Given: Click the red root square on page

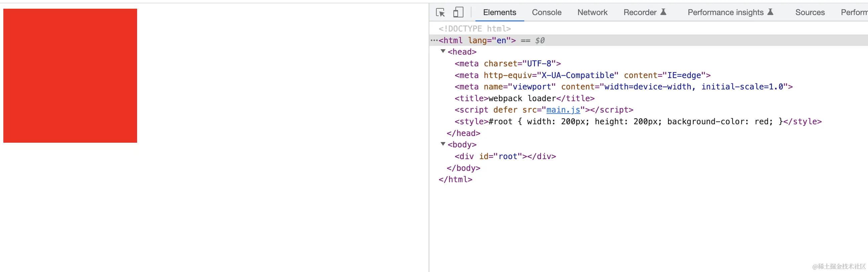Looking at the screenshot, I should (x=70, y=76).
